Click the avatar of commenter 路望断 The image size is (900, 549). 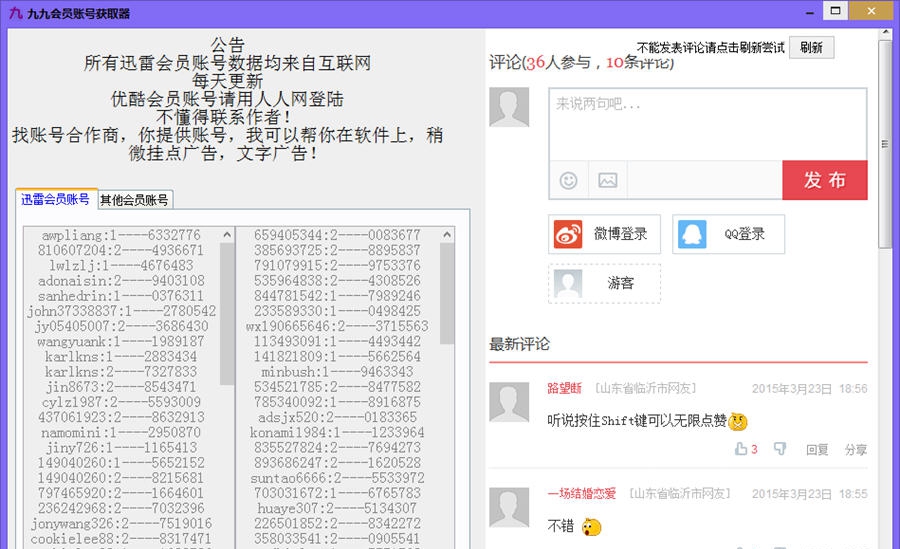coord(509,402)
